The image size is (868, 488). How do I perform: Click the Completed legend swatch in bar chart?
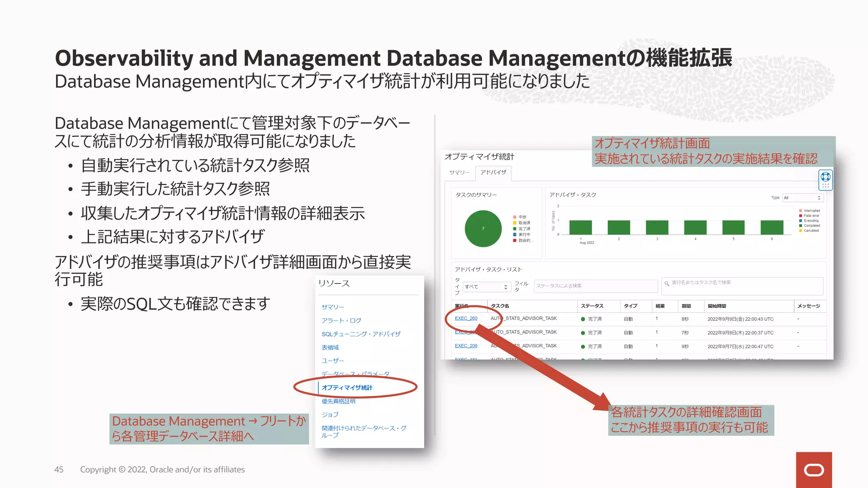(801, 226)
